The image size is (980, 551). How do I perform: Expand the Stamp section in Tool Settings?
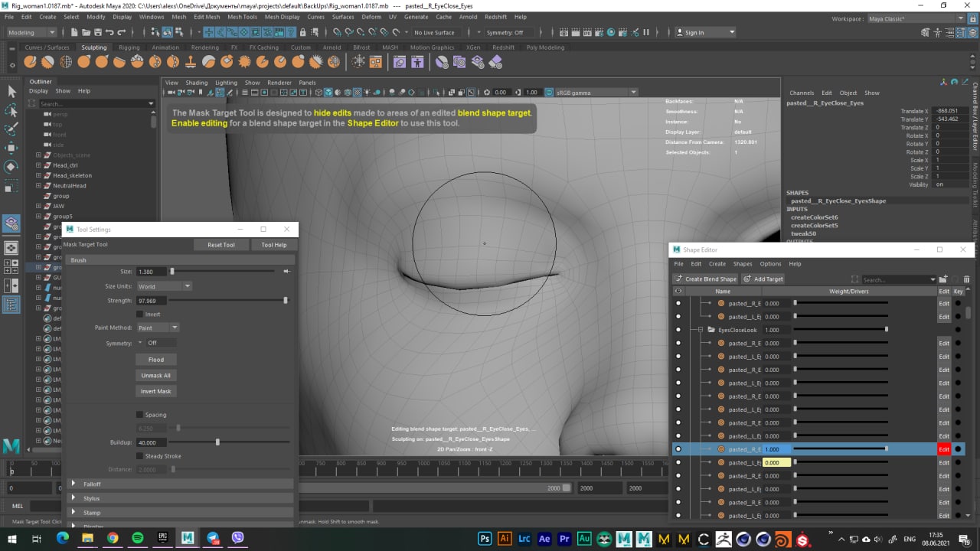point(180,513)
